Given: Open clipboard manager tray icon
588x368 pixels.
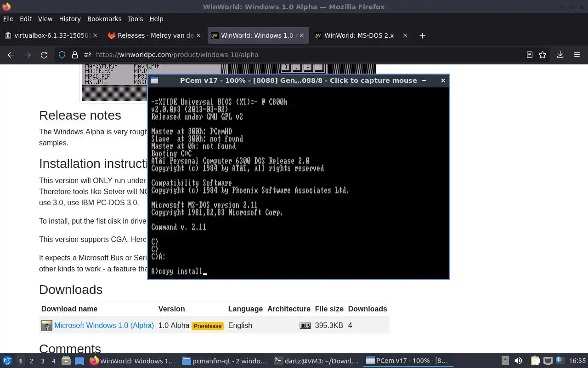Looking at the screenshot, I should point(535,361).
